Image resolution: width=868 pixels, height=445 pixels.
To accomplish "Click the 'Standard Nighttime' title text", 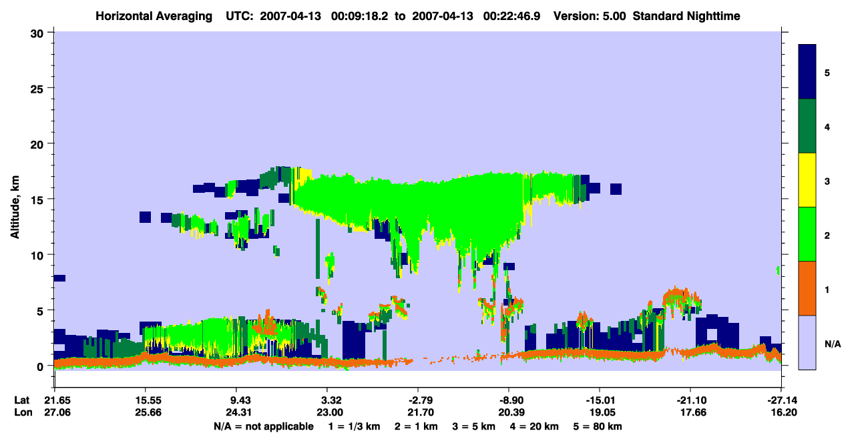I will (x=686, y=15).
